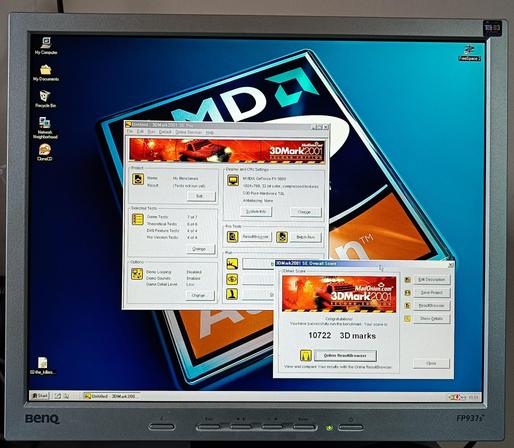Click the taskbar clock

473,397
